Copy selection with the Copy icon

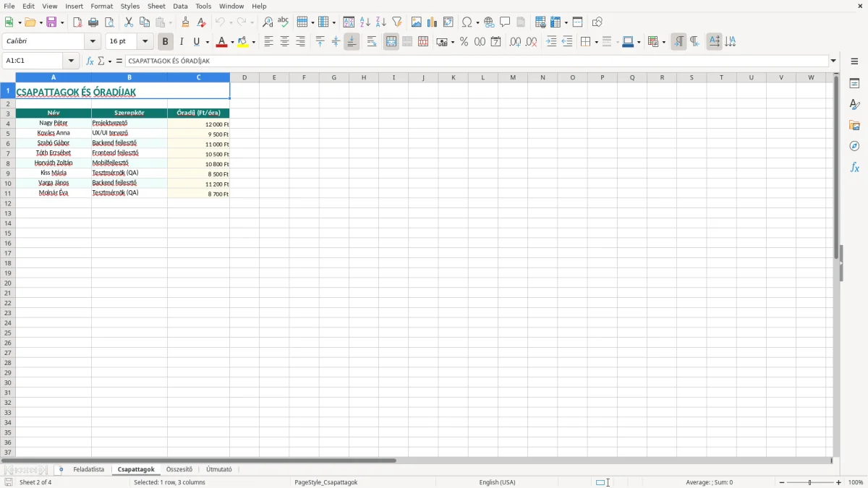pos(145,22)
